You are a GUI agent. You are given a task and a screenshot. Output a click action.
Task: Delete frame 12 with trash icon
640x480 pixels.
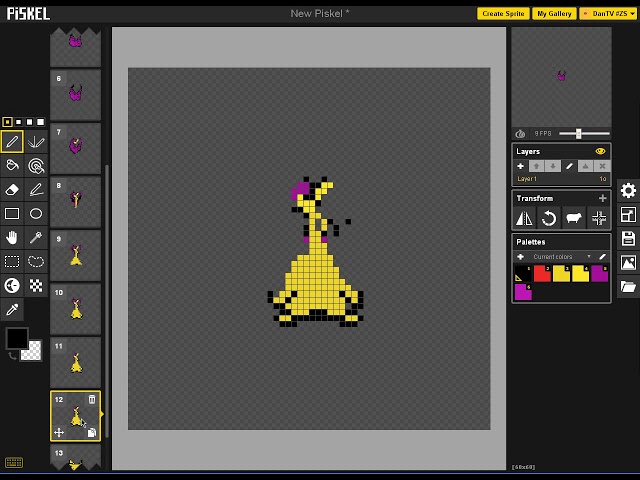point(92,399)
